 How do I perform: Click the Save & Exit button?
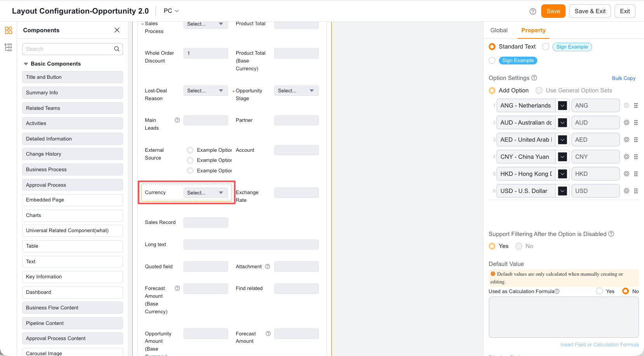click(x=590, y=11)
